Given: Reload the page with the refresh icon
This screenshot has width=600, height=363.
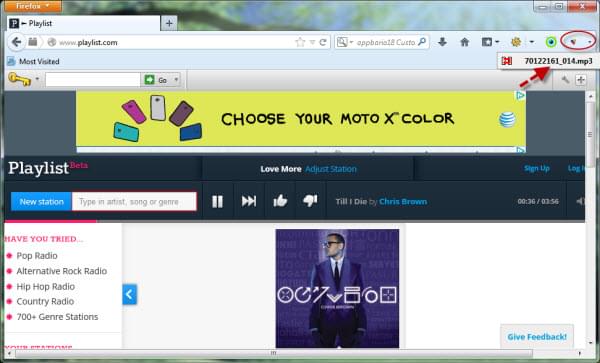Looking at the screenshot, I should coord(323,42).
